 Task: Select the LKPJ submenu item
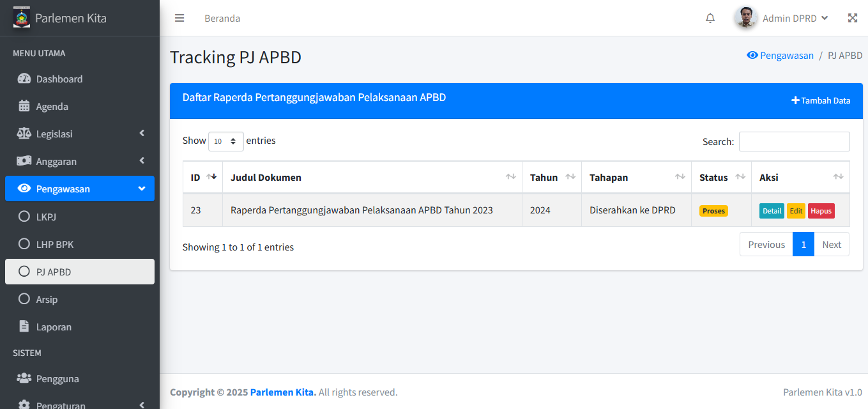tap(46, 217)
